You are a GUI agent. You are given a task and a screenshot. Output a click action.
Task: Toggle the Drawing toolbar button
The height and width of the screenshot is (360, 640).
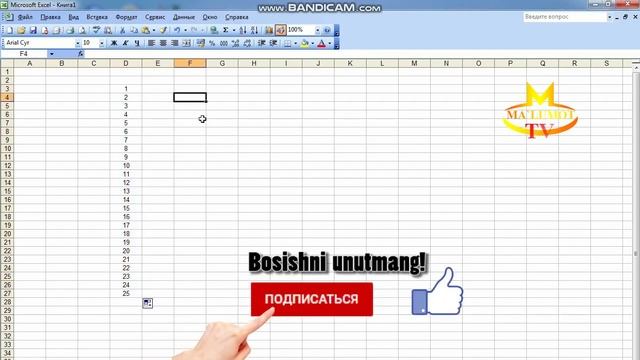click(280, 30)
